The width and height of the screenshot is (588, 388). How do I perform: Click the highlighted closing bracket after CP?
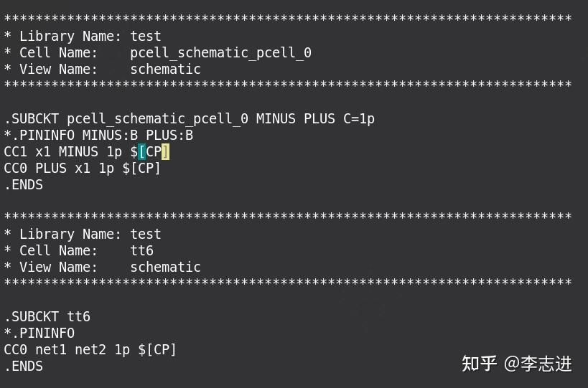165,151
